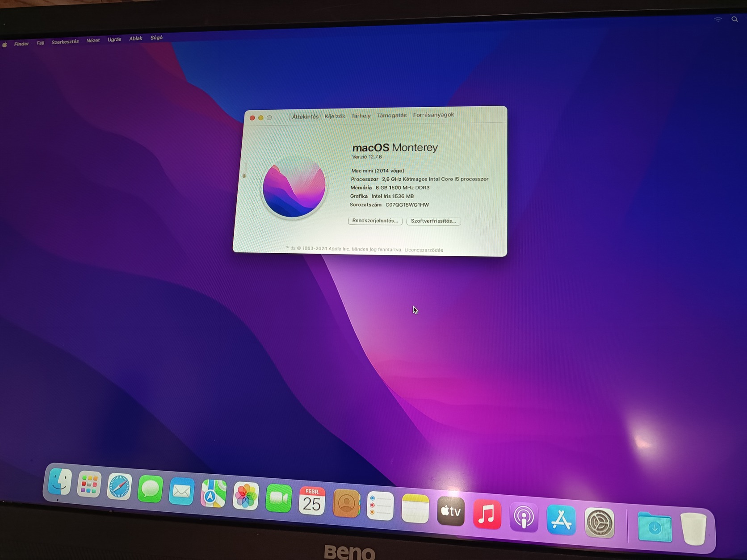
Task: Open the Licencszerződés link
Action: click(424, 250)
